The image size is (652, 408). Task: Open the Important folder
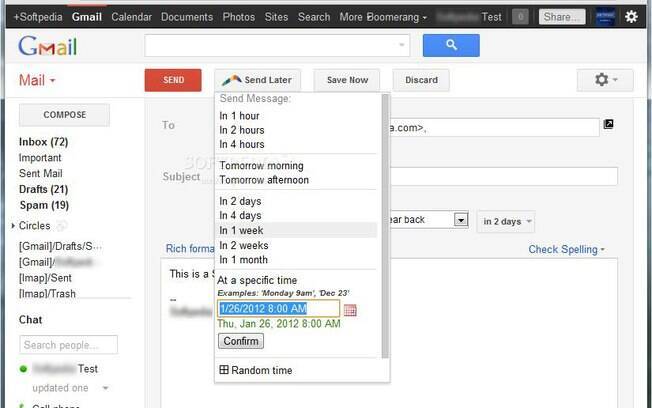click(40, 158)
